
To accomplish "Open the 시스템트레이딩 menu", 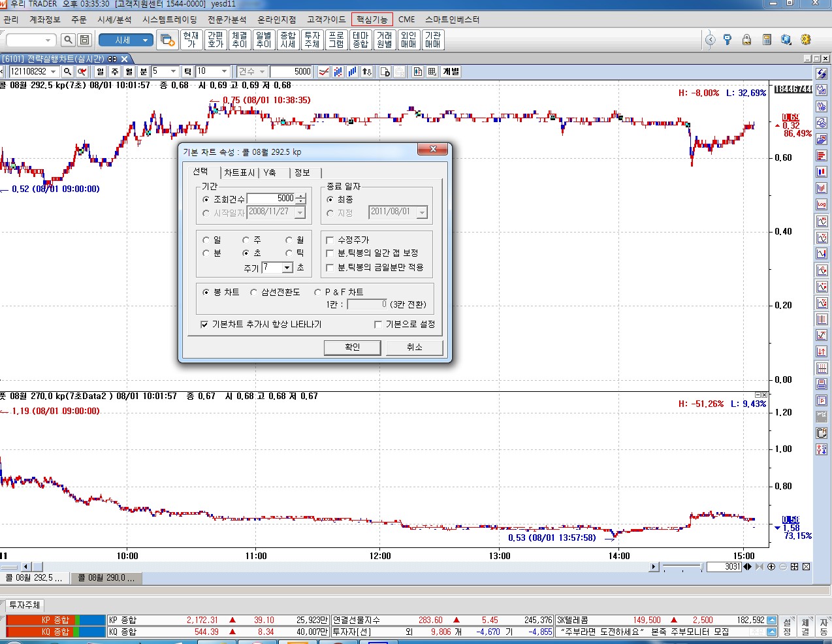I will click(169, 20).
